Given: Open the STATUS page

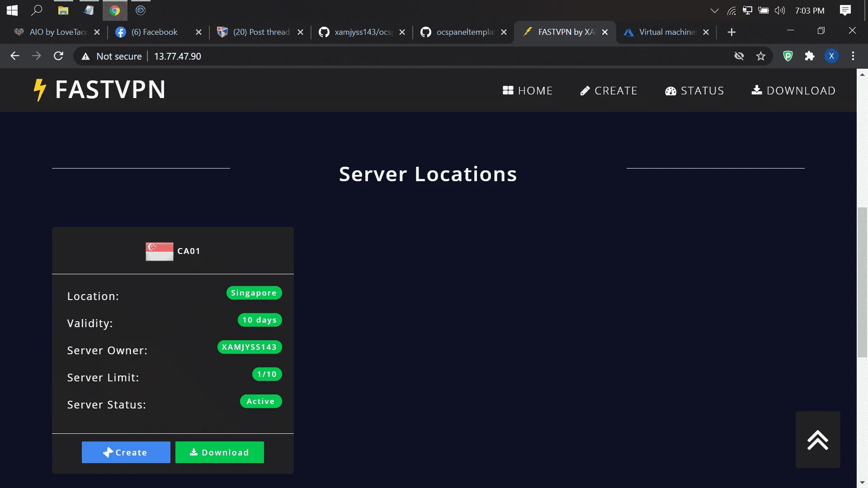Looking at the screenshot, I should (694, 91).
